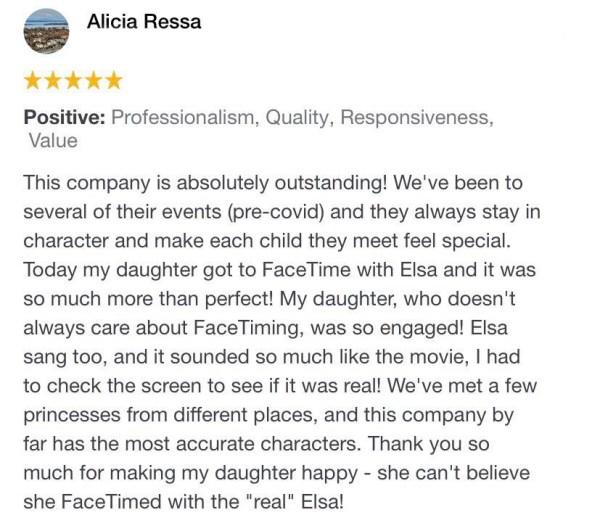Click the Value attribute text
This screenshot has height=515, width=600.
pyautogui.click(x=53, y=141)
